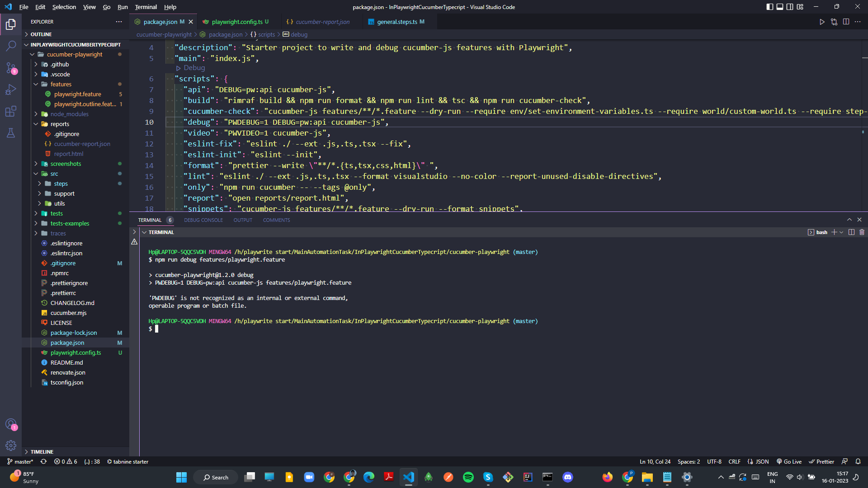Open the Search view in the activity bar
868x488 pixels.
[11, 46]
